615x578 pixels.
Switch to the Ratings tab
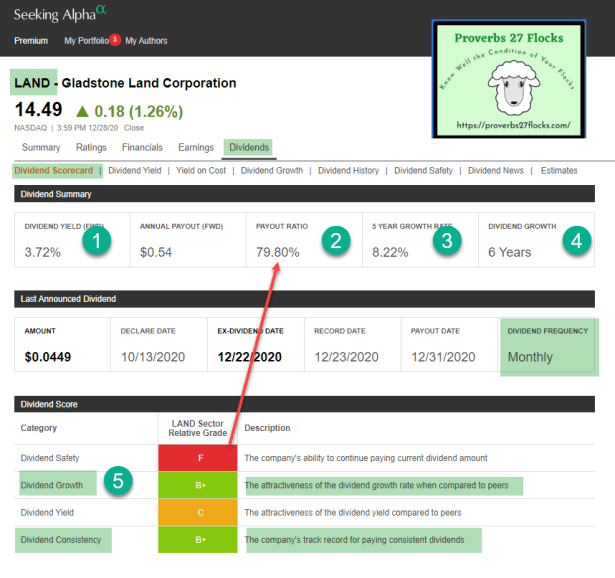[x=92, y=148]
